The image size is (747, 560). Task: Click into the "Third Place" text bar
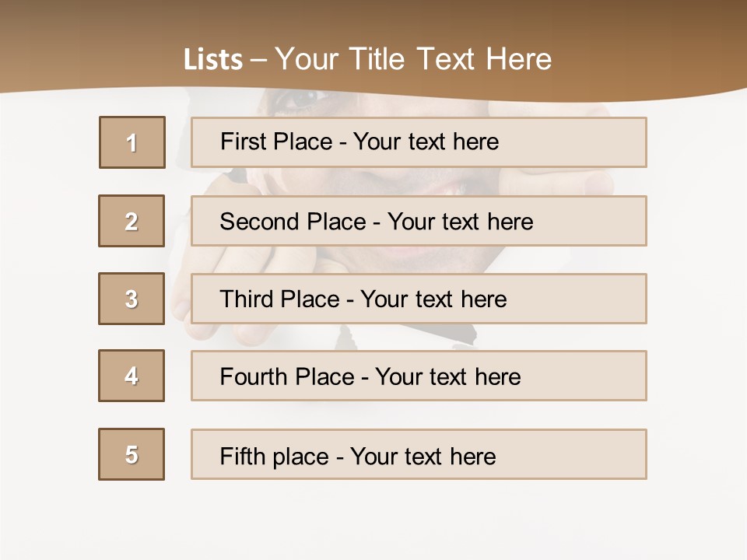click(x=419, y=299)
